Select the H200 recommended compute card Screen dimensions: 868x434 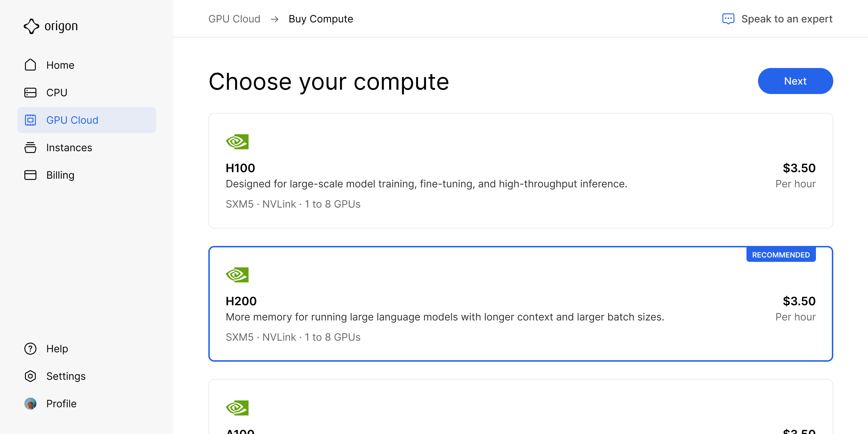click(521, 304)
